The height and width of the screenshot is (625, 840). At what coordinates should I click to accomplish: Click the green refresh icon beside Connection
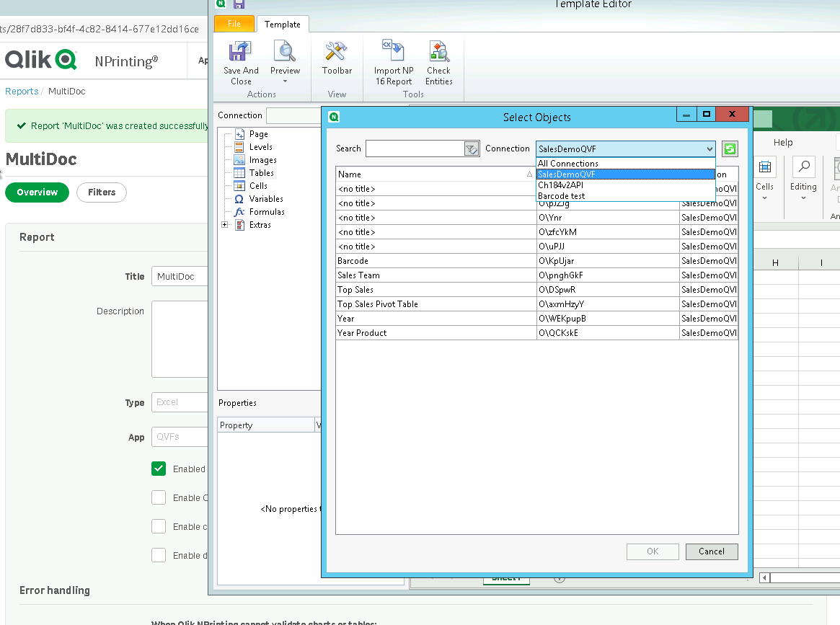[730, 149]
